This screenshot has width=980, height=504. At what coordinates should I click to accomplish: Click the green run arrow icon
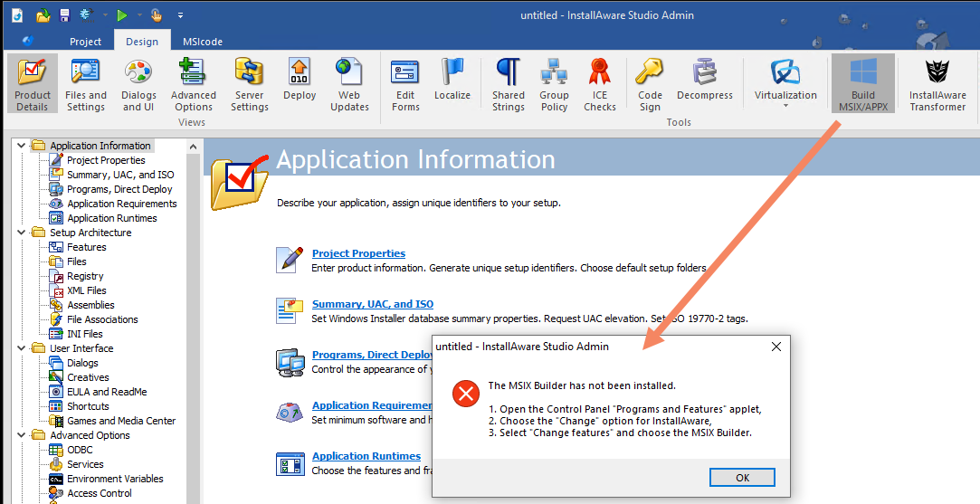[x=122, y=15]
